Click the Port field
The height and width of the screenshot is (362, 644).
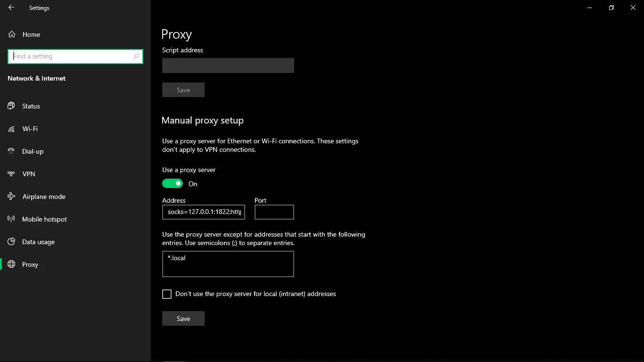click(x=274, y=212)
